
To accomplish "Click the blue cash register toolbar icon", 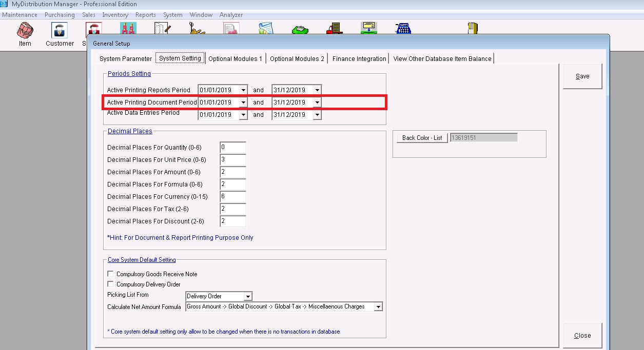I will click(x=403, y=29).
